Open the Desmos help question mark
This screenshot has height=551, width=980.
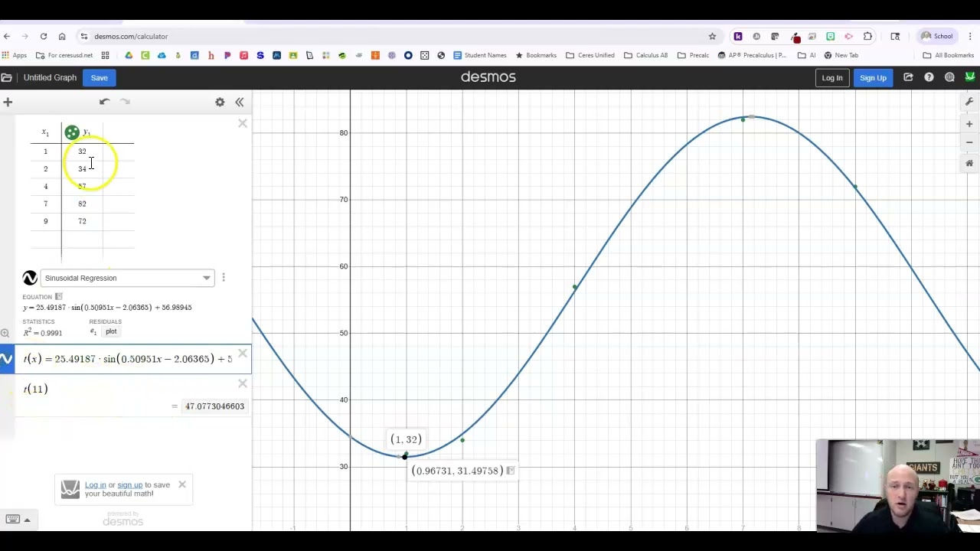click(x=929, y=77)
